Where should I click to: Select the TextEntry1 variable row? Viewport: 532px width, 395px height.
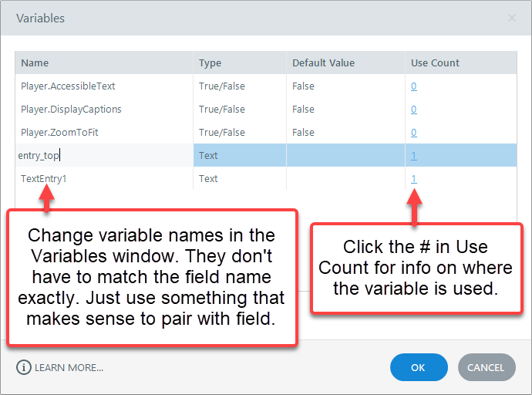click(x=44, y=179)
